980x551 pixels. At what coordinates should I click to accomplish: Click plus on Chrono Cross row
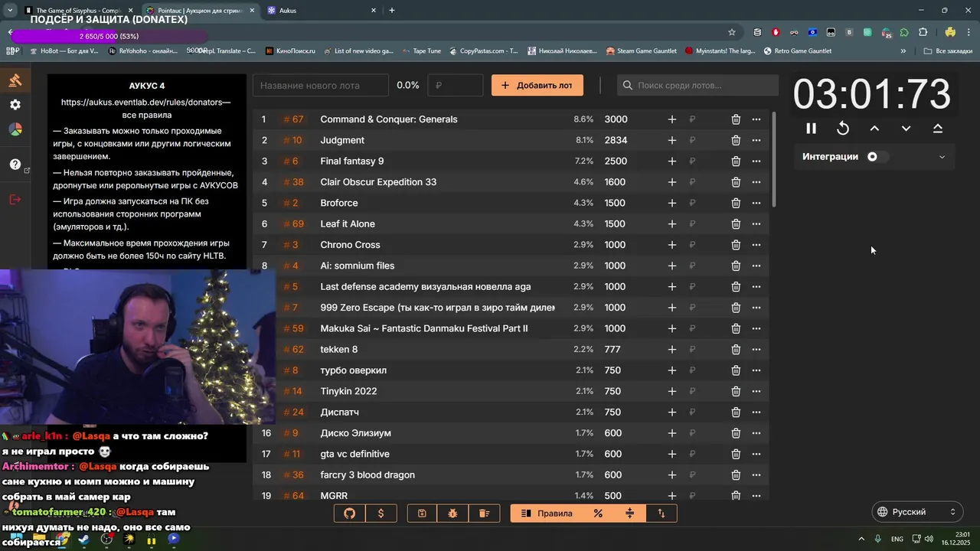point(671,245)
